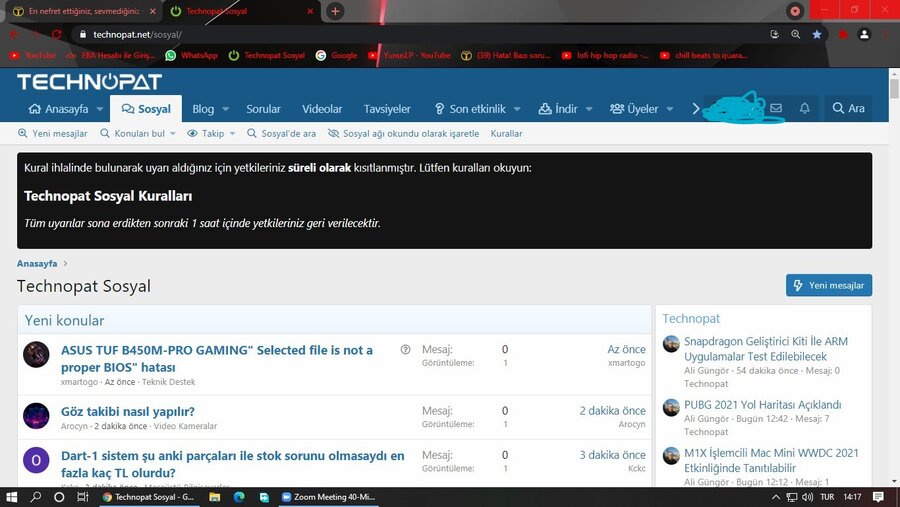This screenshot has height=507, width=900.
Task: Open PUBG 2021 Yol Haritası article
Action: [x=762, y=405]
